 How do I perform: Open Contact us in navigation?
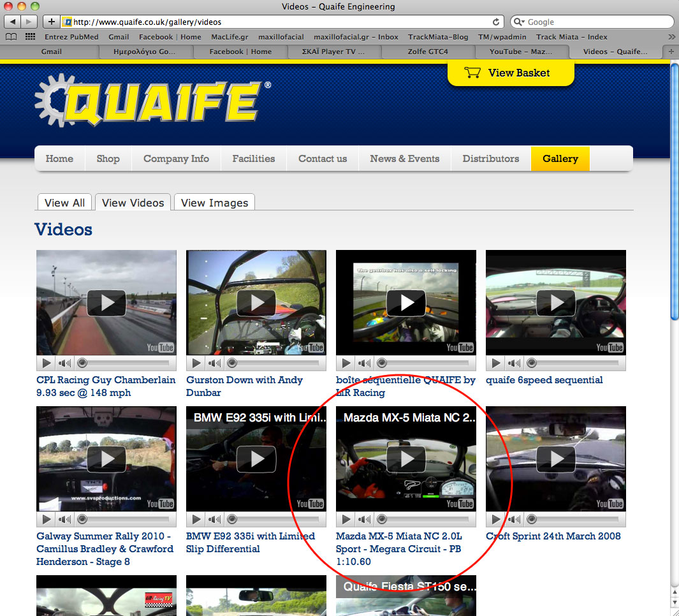tap(323, 159)
